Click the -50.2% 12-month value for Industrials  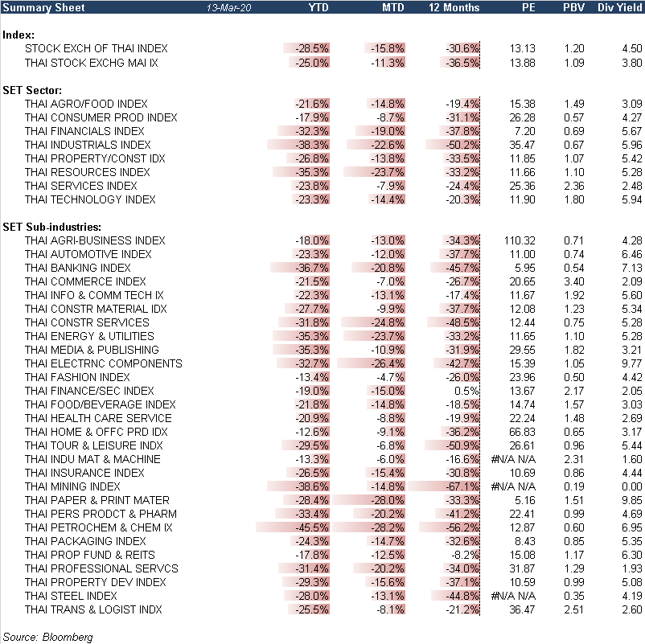[462, 145]
